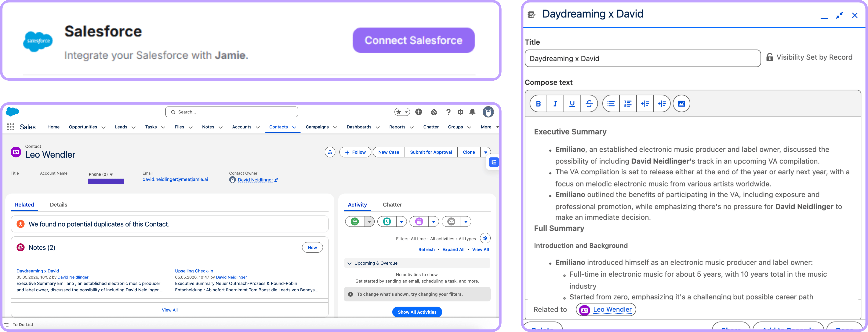Open the global actions plus icon

[x=419, y=112]
